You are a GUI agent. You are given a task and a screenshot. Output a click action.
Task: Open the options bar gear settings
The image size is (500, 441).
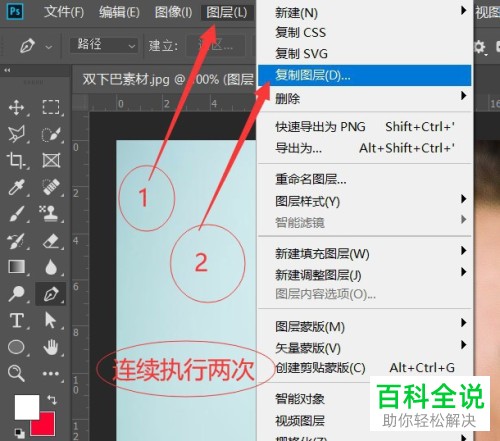pos(479,47)
